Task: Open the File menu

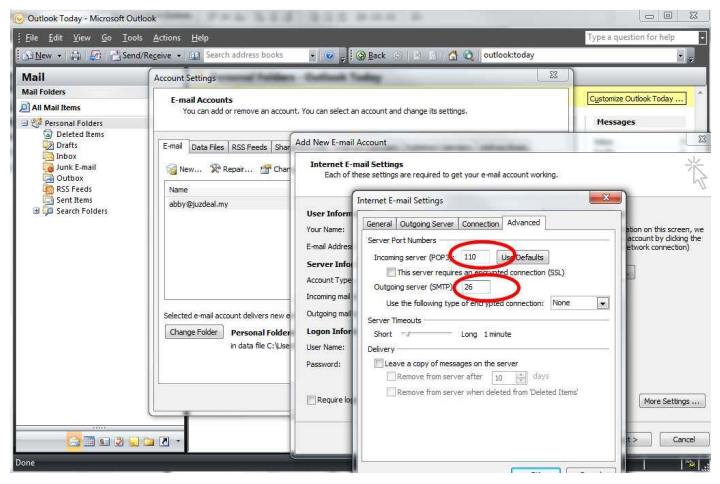Action: pyautogui.click(x=32, y=38)
